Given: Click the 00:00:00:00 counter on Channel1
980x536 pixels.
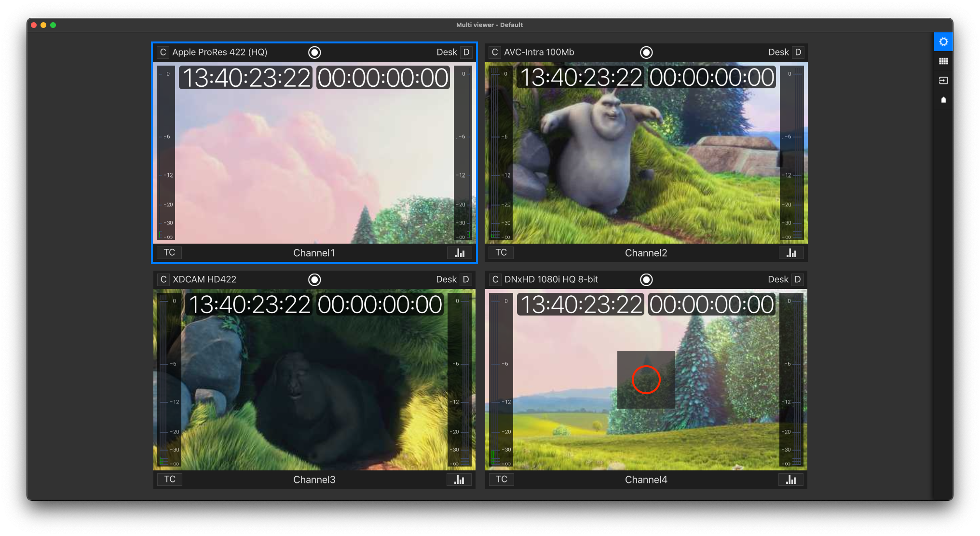Looking at the screenshot, I should pyautogui.click(x=383, y=78).
